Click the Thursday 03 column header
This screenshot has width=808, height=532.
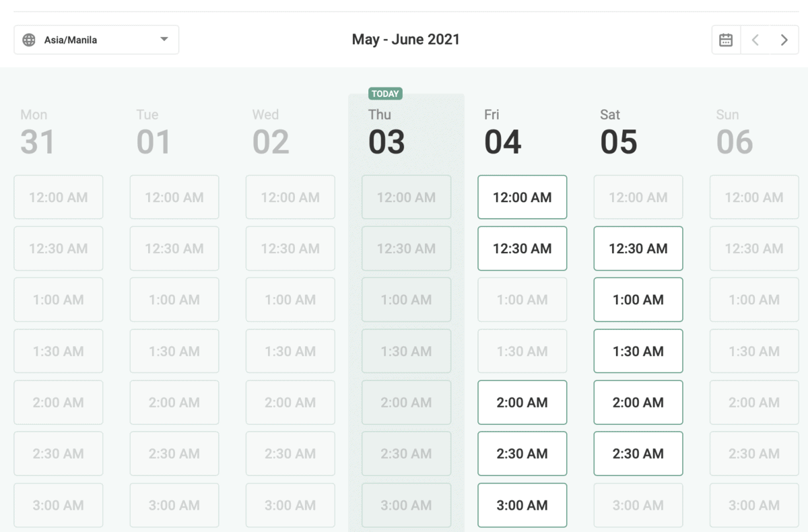386,131
